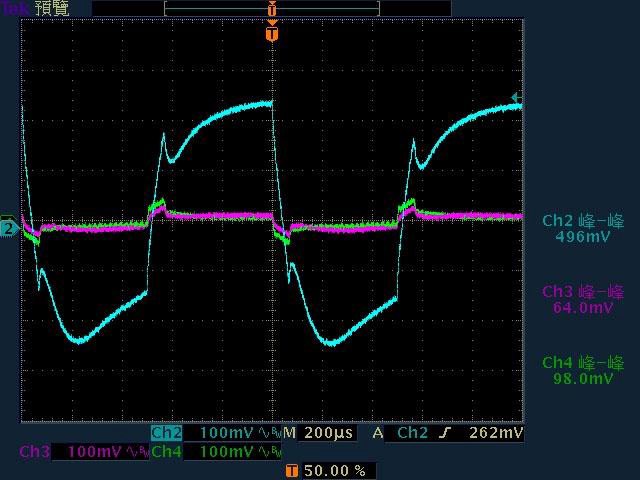Click the record view bar at top
Image resolution: width=640 pixels, height=480 pixels.
272,8
